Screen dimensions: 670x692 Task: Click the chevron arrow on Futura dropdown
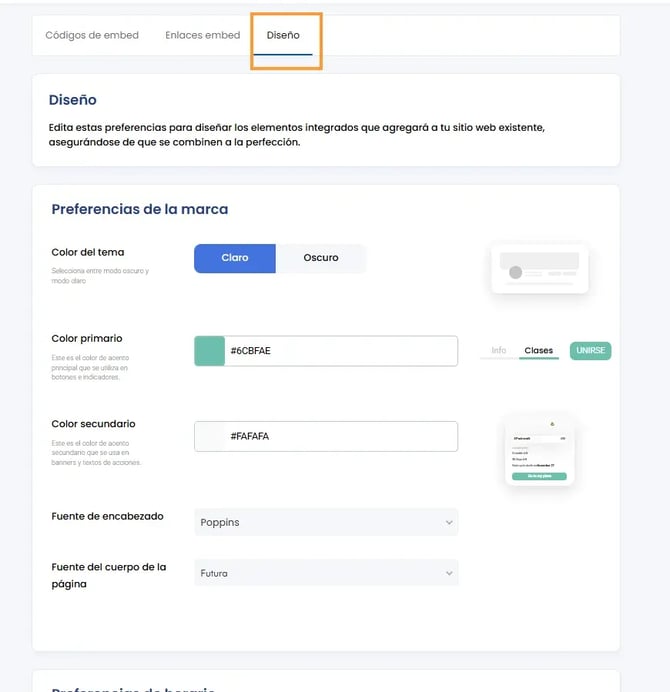pyautogui.click(x=449, y=573)
